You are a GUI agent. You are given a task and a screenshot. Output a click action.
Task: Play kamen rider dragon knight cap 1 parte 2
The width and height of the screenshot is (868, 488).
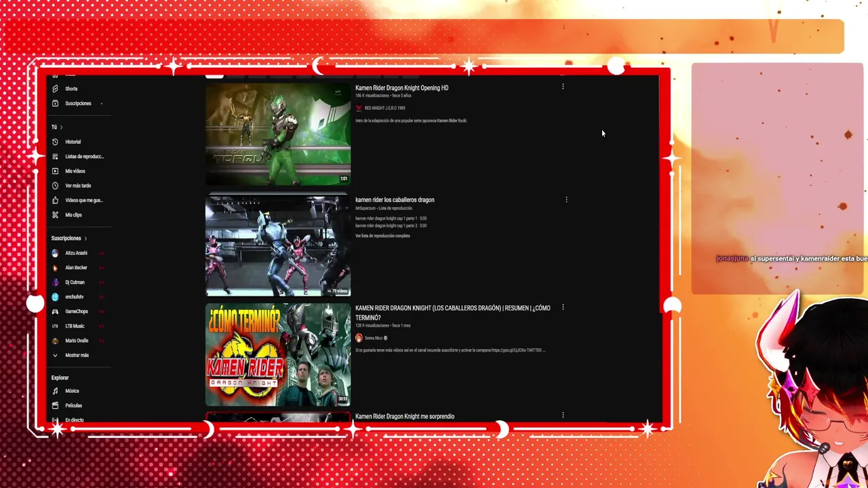click(x=391, y=226)
